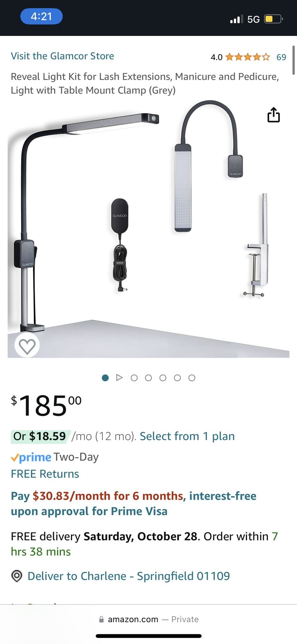The width and height of the screenshot is (297, 644).
Task: Tap the cellular signal bars icon
Action: point(237,19)
